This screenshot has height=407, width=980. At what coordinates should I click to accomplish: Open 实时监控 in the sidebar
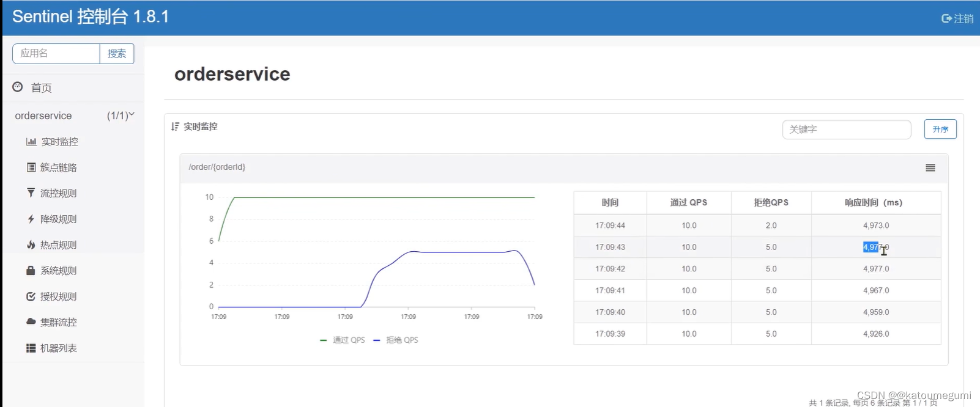tap(60, 141)
